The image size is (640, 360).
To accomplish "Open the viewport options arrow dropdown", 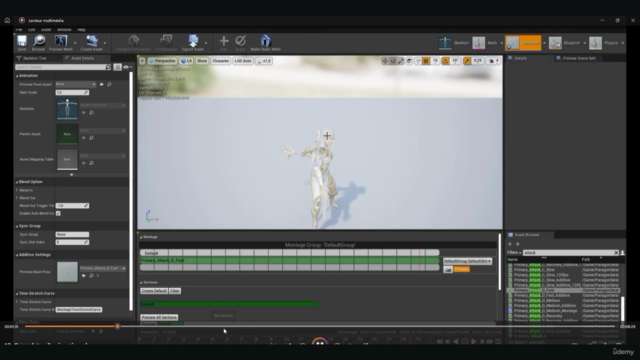I will pyautogui.click(x=142, y=61).
